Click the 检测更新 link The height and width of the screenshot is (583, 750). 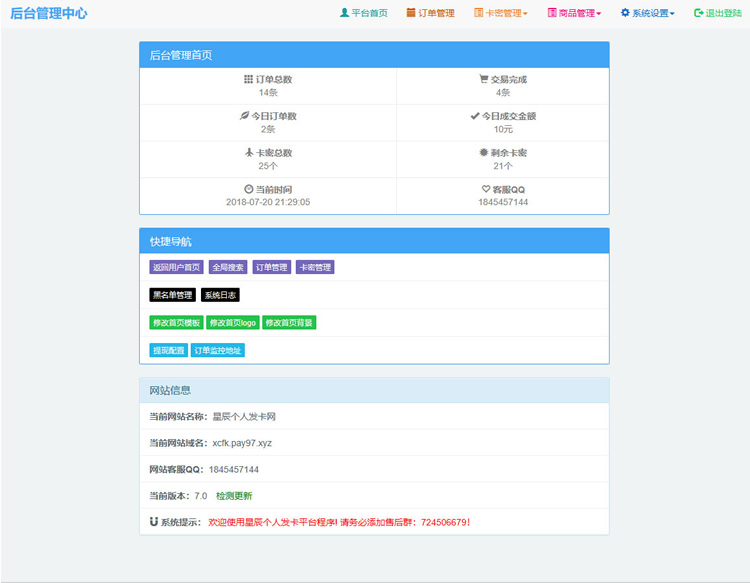pyautogui.click(x=234, y=496)
